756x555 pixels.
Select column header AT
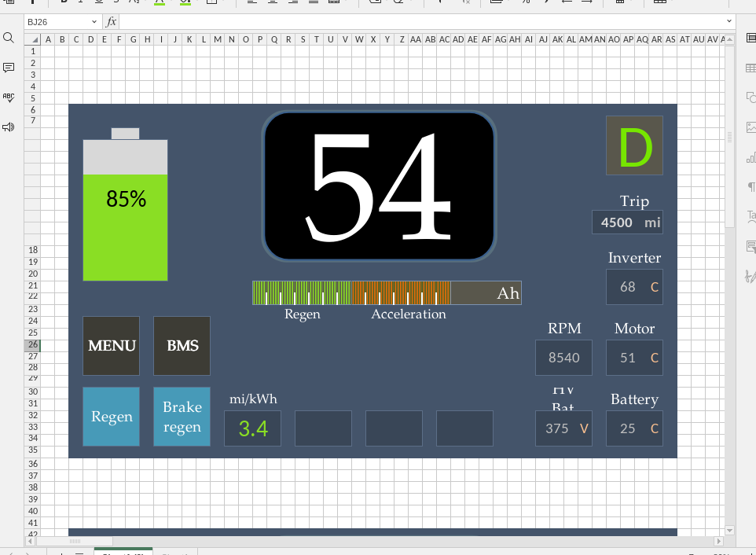[x=684, y=39]
